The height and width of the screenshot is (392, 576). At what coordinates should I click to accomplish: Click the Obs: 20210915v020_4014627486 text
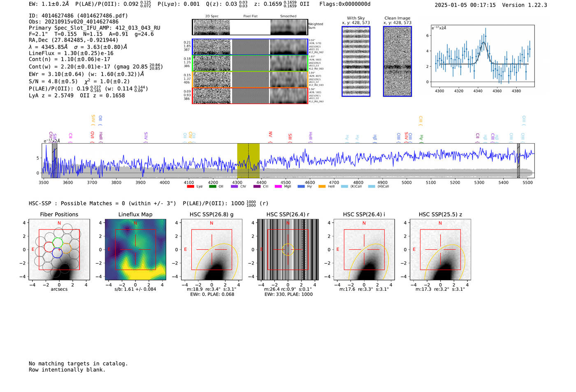[x=74, y=22]
